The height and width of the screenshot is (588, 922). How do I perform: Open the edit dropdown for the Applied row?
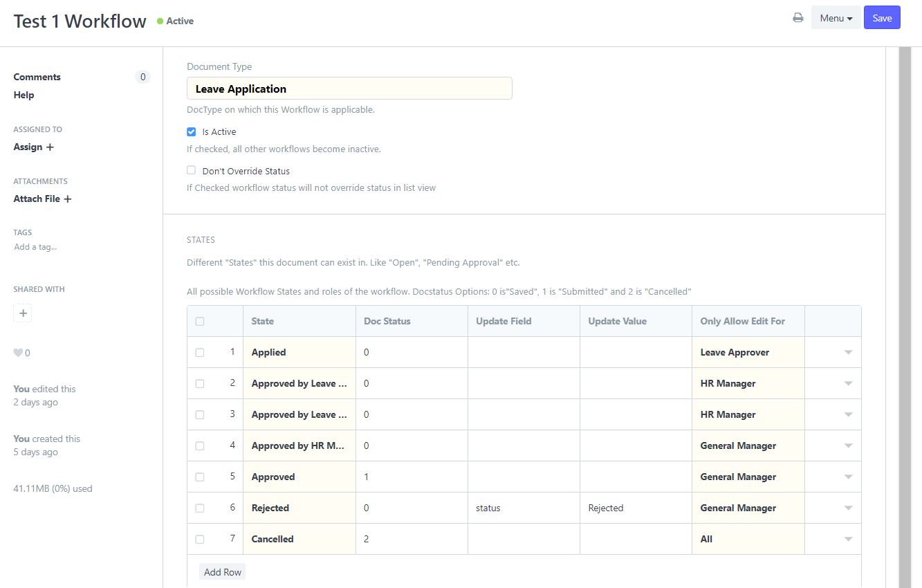click(848, 352)
